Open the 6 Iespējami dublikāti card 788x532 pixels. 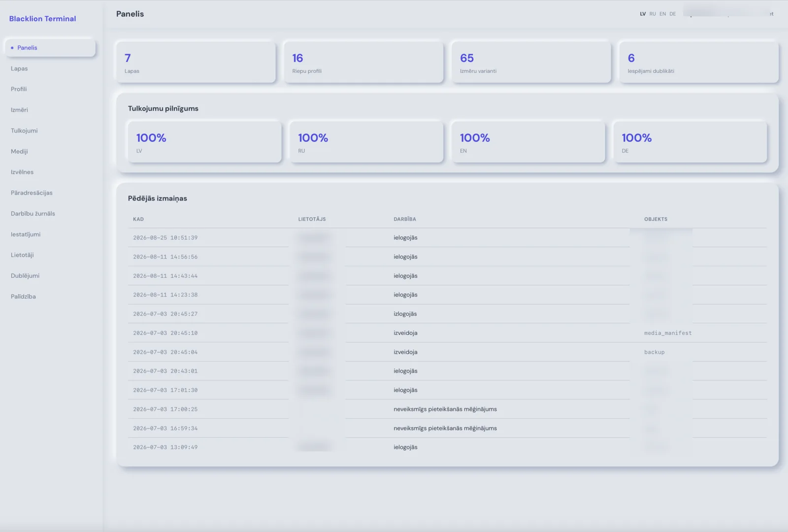(699, 62)
